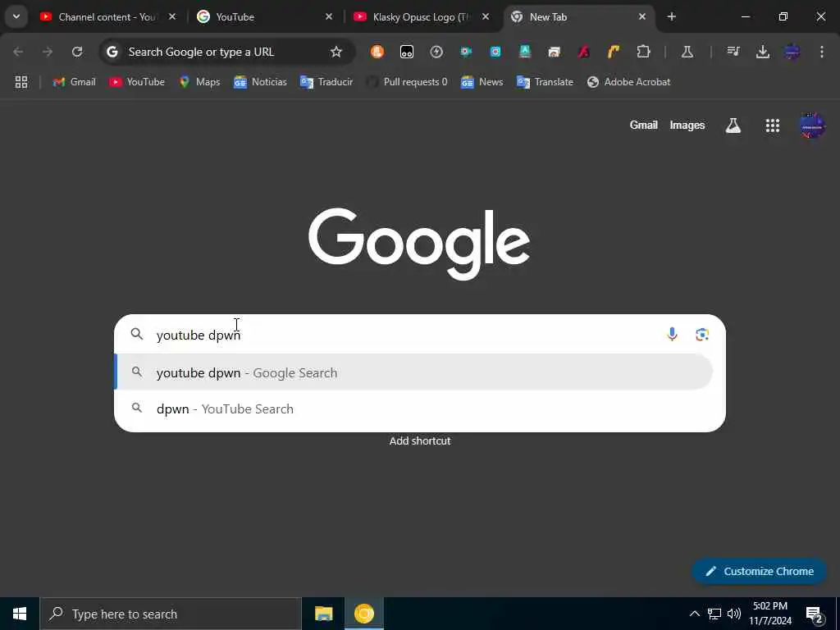This screenshot has width=840, height=630.
Task: Open the cyan square camera extension
Action: click(495, 52)
